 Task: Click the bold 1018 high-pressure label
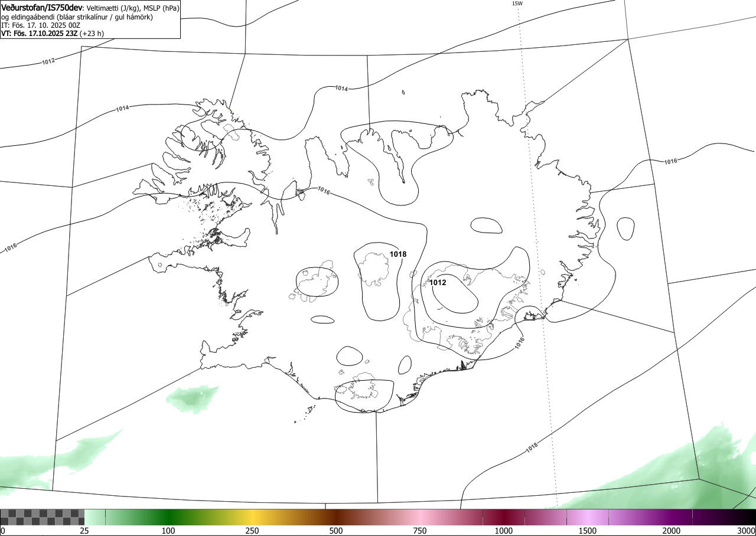click(x=398, y=254)
